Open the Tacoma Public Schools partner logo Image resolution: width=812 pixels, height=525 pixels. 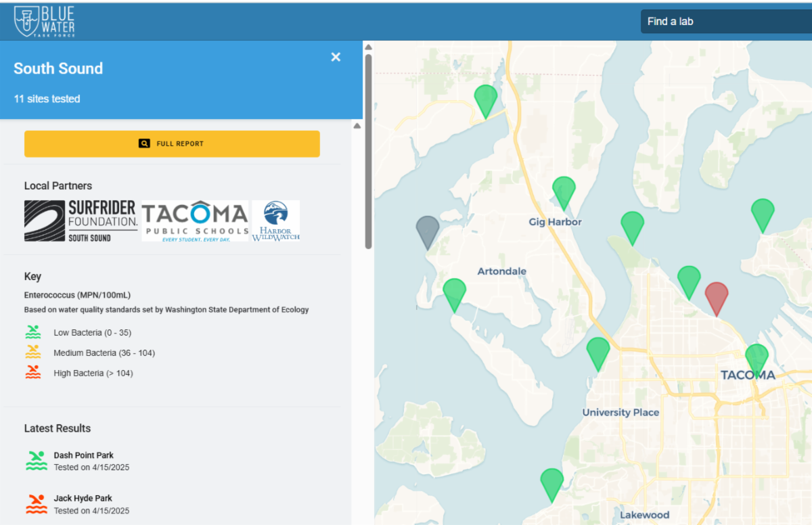195,221
